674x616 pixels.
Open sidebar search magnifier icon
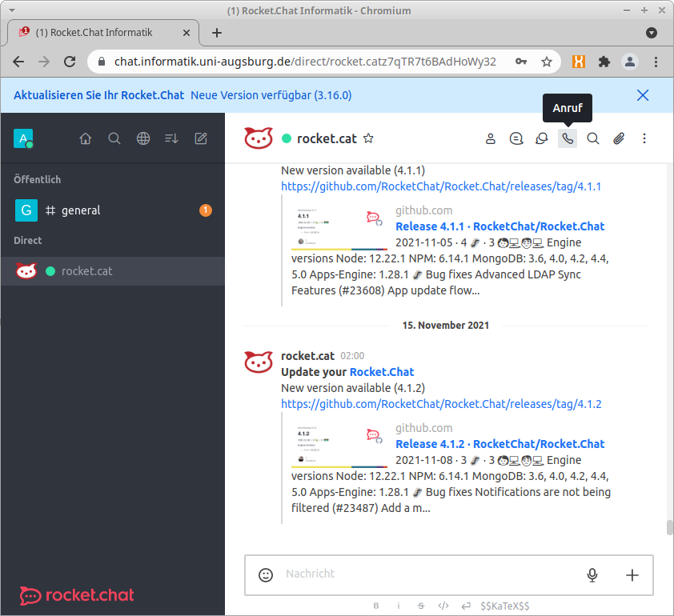point(114,138)
